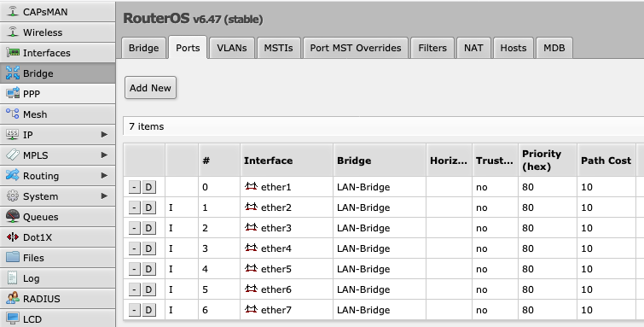Sort by Interface column header

[287, 160]
